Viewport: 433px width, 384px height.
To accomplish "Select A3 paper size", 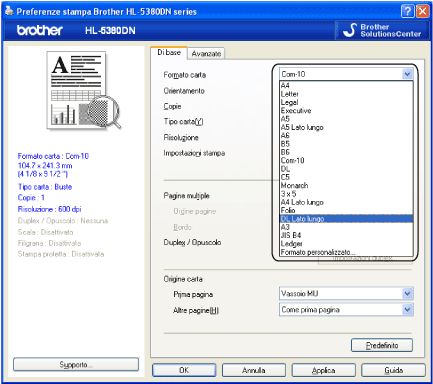I will point(346,227).
